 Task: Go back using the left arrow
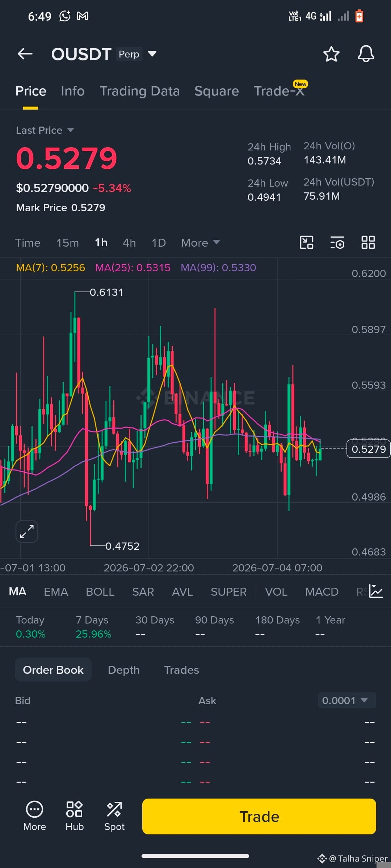(25, 54)
